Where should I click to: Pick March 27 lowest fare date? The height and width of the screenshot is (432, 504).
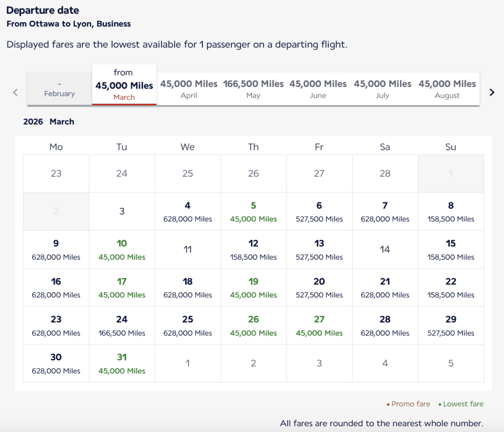coord(319,326)
